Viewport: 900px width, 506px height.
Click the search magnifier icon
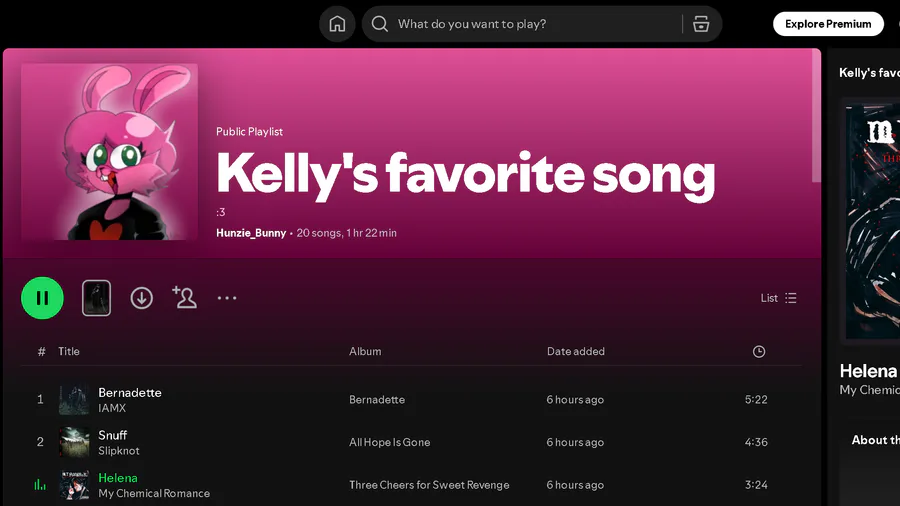click(380, 24)
